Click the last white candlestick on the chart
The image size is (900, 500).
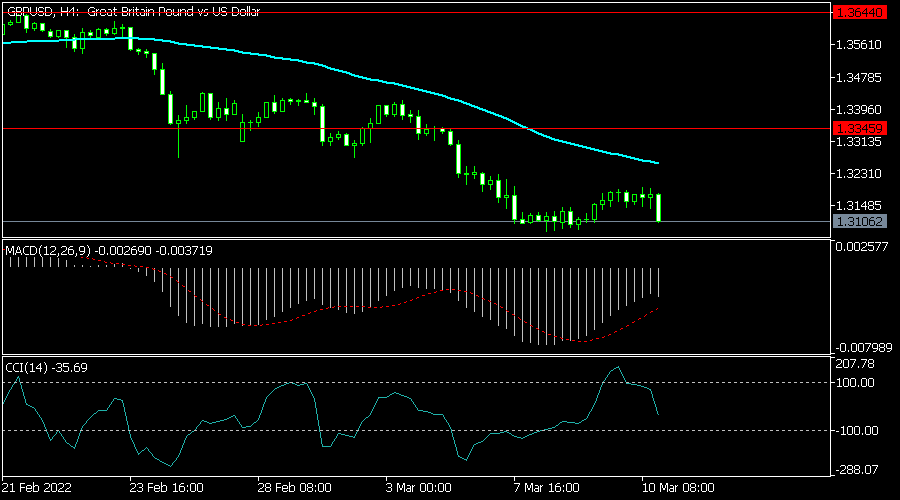[x=658, y=208]
